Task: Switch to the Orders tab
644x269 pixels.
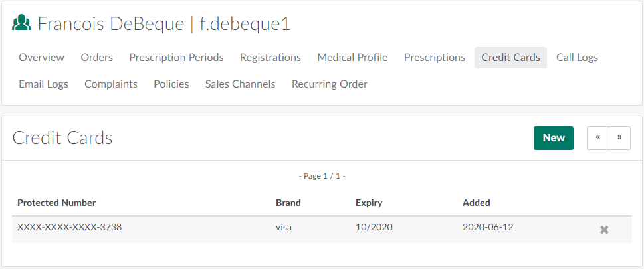Action: pyautogui.click(x=97, y=58)
